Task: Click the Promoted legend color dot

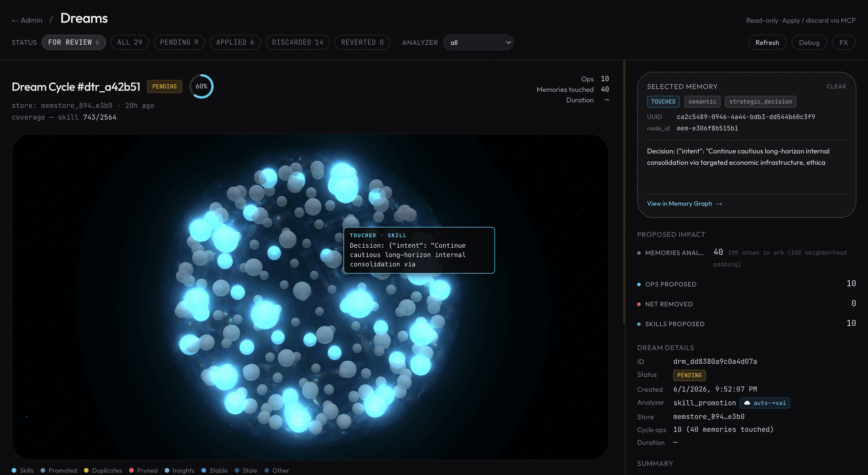Action: click(43, 470)
